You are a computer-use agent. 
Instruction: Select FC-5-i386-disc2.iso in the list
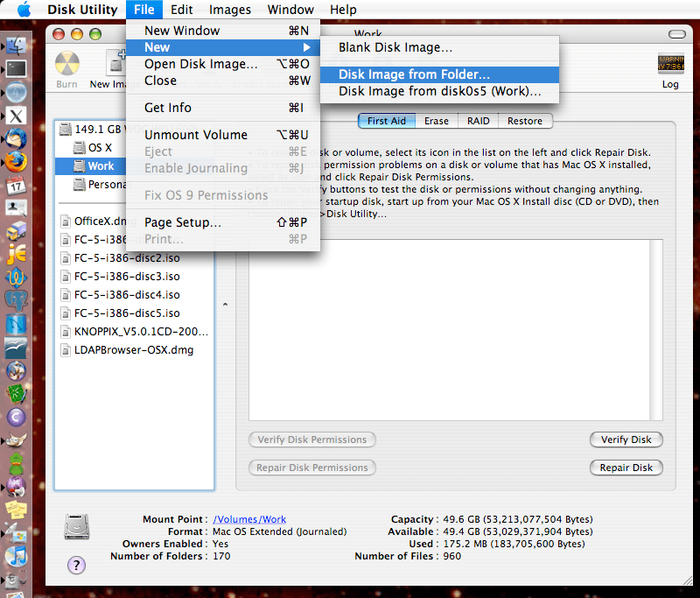pyautogui.click(x=135, y=258)
